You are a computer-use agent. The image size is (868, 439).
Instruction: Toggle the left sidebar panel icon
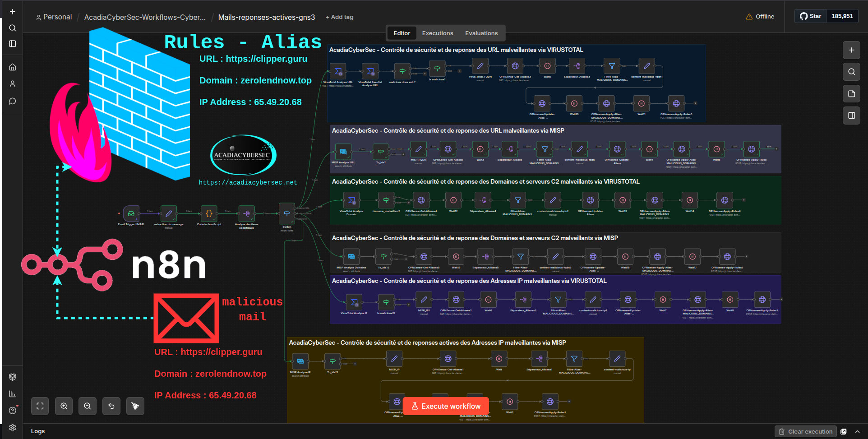[13, 44]
